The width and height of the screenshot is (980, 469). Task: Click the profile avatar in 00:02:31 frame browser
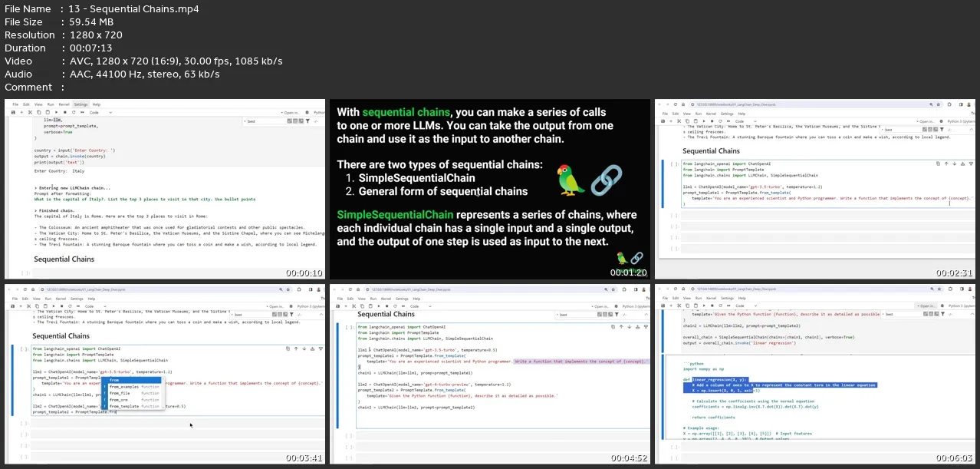pos(968,104)
